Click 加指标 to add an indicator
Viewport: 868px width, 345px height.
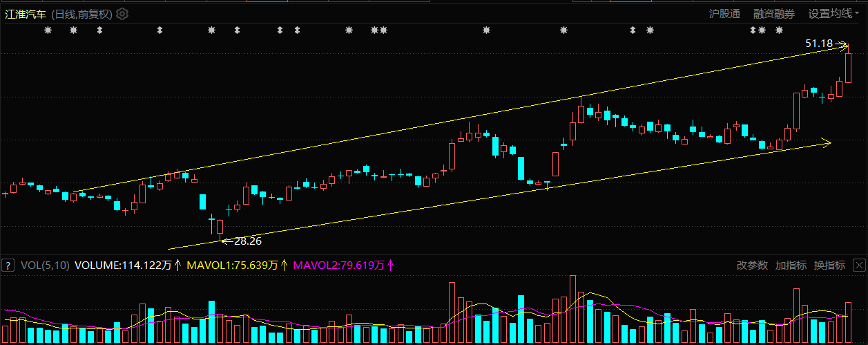coord(791,265)
